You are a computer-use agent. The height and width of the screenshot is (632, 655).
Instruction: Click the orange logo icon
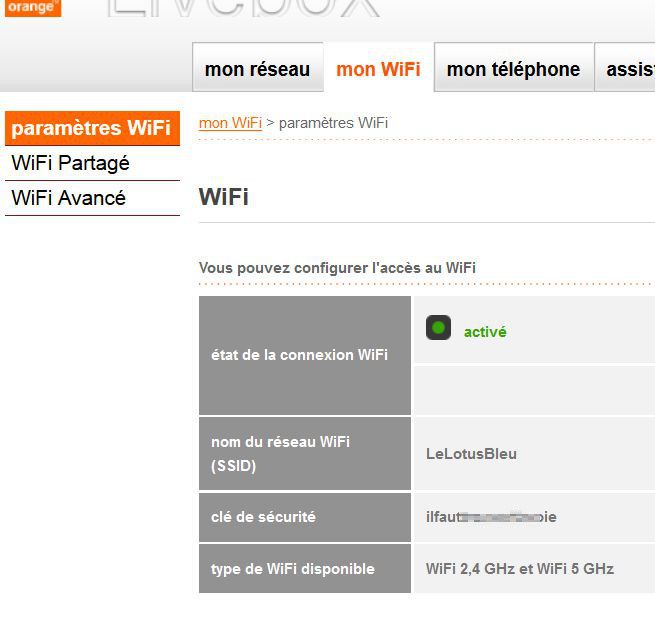pyautogui.click(x=33, y=8)
